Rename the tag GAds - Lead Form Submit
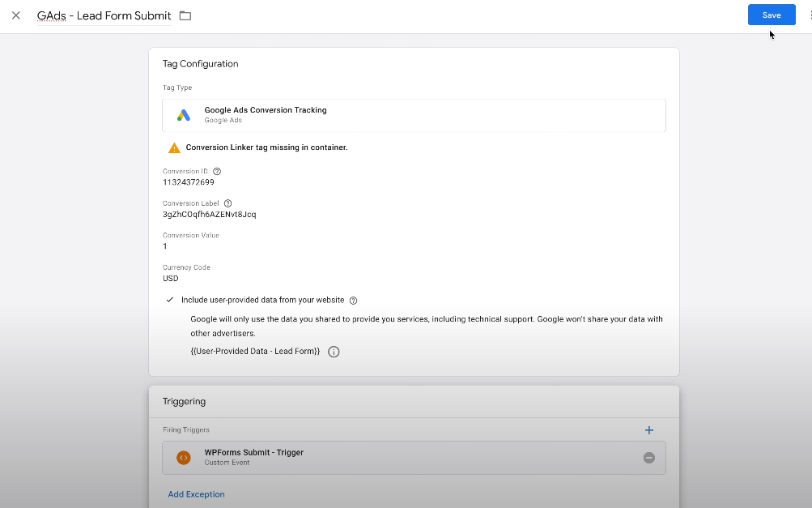 pos(104,15)
